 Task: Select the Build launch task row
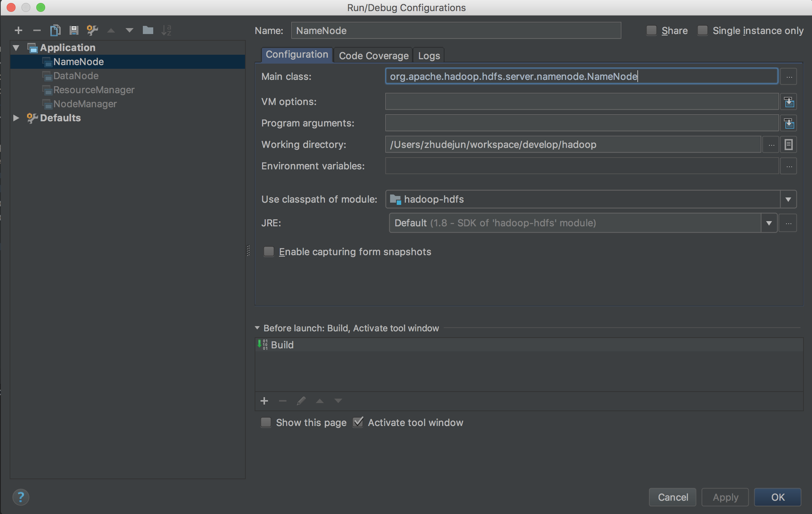[529, 345]
